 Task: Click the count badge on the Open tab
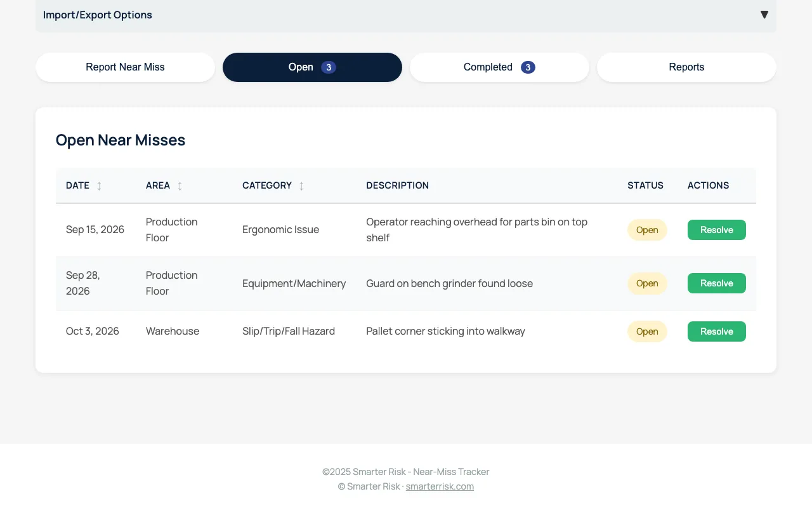328,67
